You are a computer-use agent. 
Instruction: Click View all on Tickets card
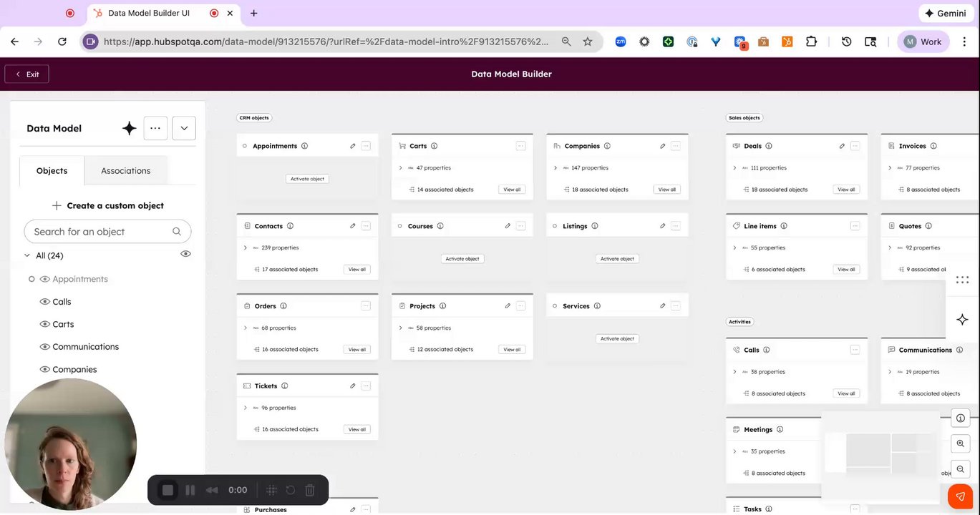pyautogui.click(x=357, y=430)
